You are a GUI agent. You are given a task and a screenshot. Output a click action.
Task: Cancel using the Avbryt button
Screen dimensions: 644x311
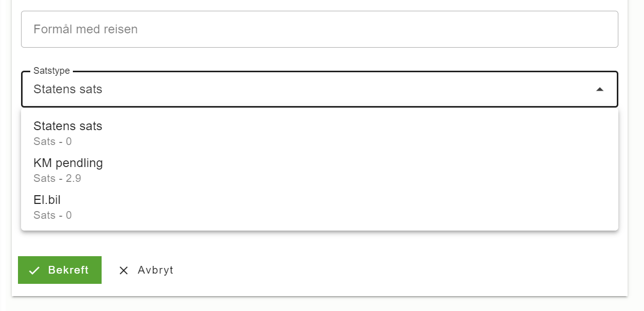pos(146,270)
